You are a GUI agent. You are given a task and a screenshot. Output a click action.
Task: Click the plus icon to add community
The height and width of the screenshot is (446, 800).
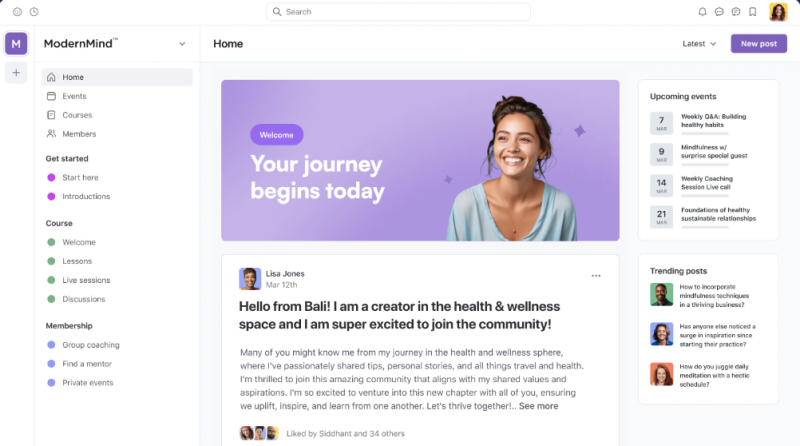[16, 73]
